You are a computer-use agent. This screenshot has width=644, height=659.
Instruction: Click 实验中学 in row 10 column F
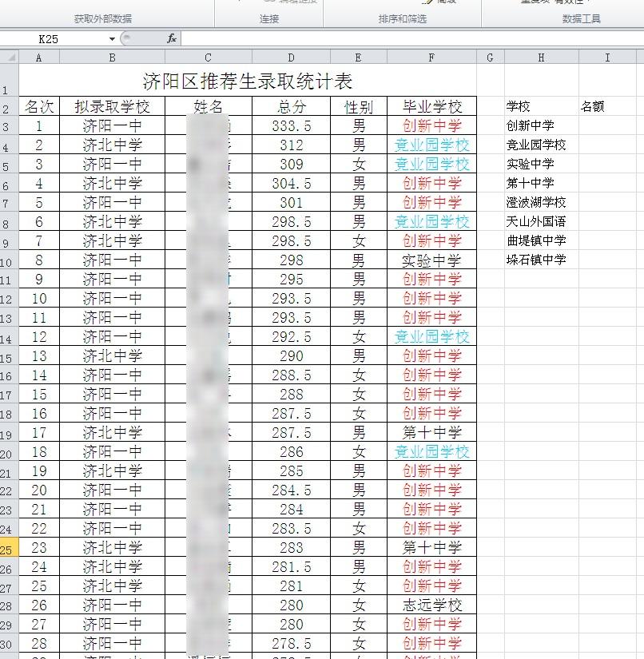[431, 260]
